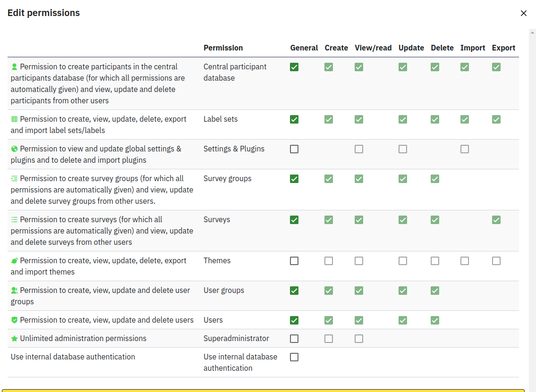Screen dimensions: 536x392
Task: Tick Import checkbox for Settings & Plugins
Action: click(x=465, y=149)
